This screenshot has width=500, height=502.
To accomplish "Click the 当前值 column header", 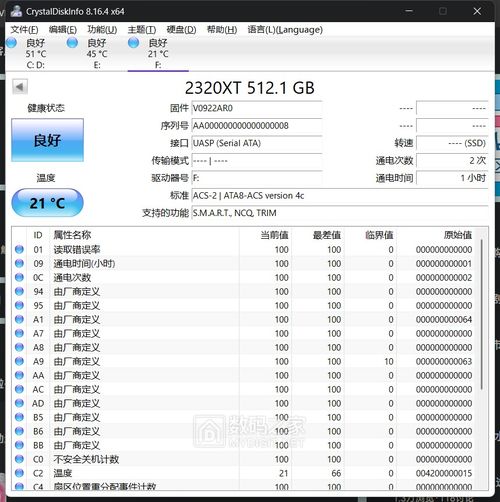I will [274, 235].
